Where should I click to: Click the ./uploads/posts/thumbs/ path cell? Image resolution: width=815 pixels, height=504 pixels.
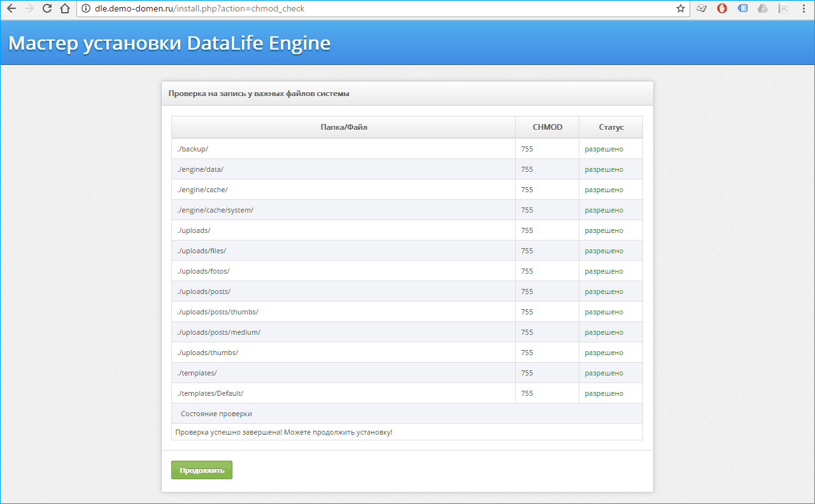pos(218,312)
